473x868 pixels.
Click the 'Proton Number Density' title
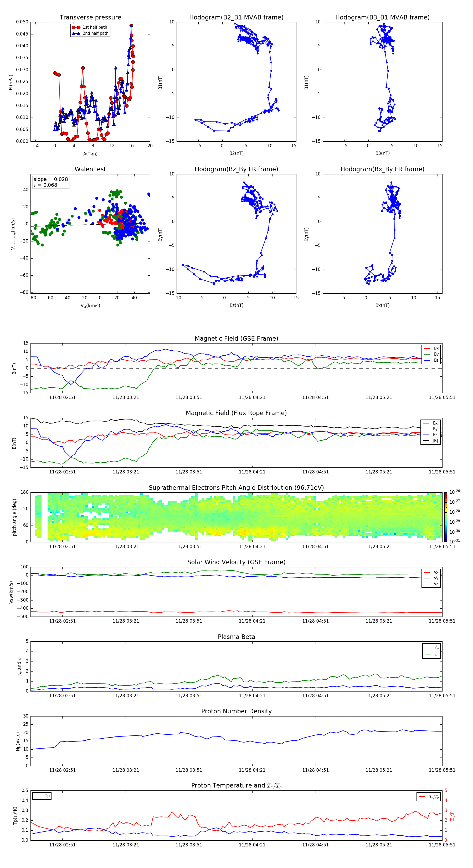(236, 711)
